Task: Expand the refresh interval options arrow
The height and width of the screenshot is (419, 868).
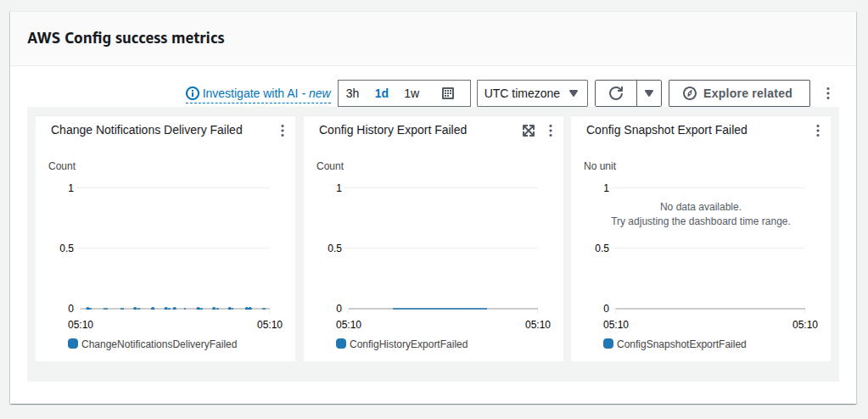Action: [x=649, y=93]
